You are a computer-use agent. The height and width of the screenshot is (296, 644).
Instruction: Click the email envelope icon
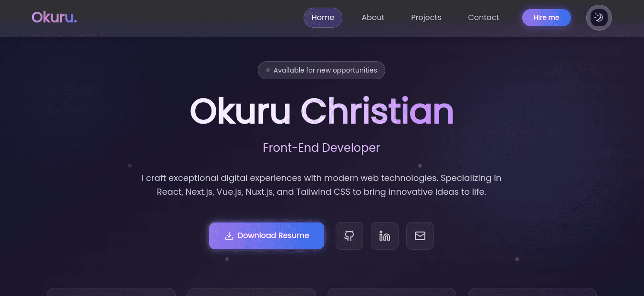420,236
